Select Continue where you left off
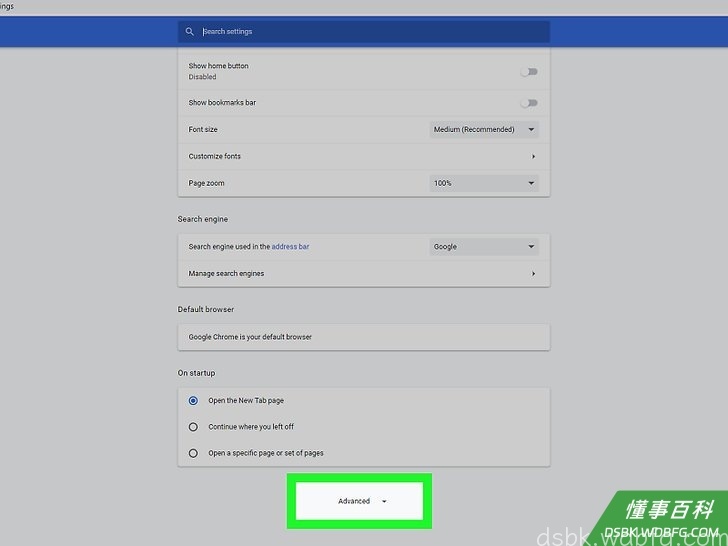 tap(193, 427)
